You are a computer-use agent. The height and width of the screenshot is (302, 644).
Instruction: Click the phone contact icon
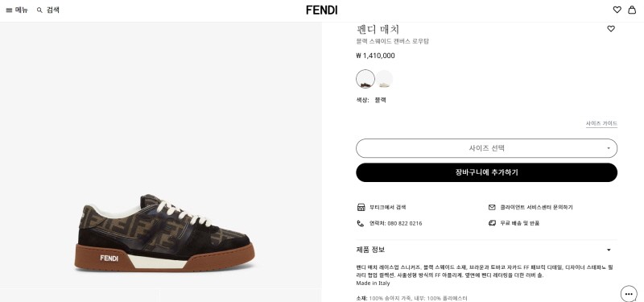(x=360, y=223)
